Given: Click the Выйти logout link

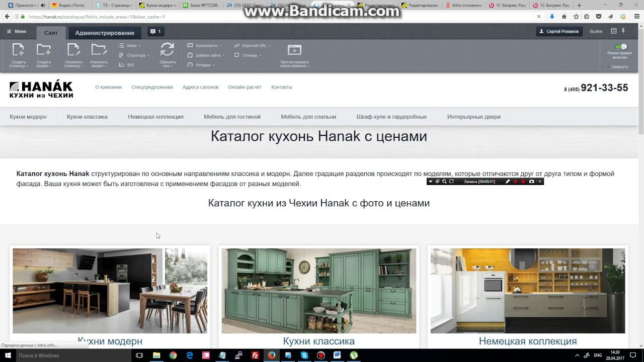Looking at the screenshot, I should 596,31.
